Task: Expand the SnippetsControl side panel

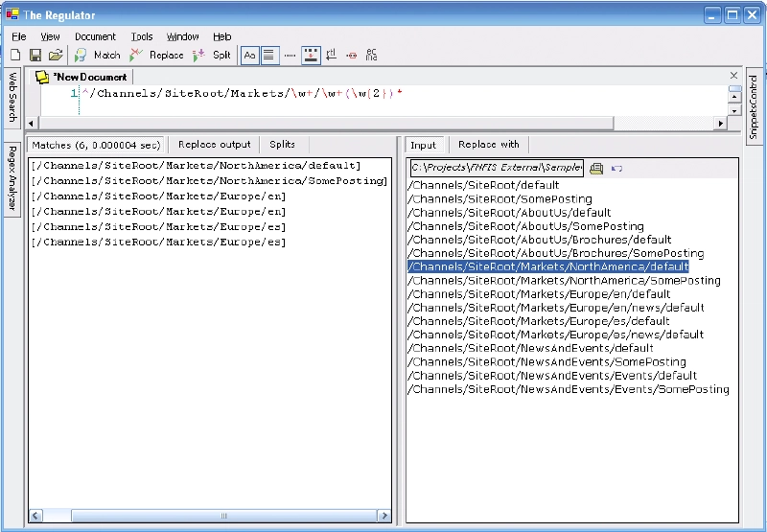Action: pyautogui.click(x=754, y=104)
